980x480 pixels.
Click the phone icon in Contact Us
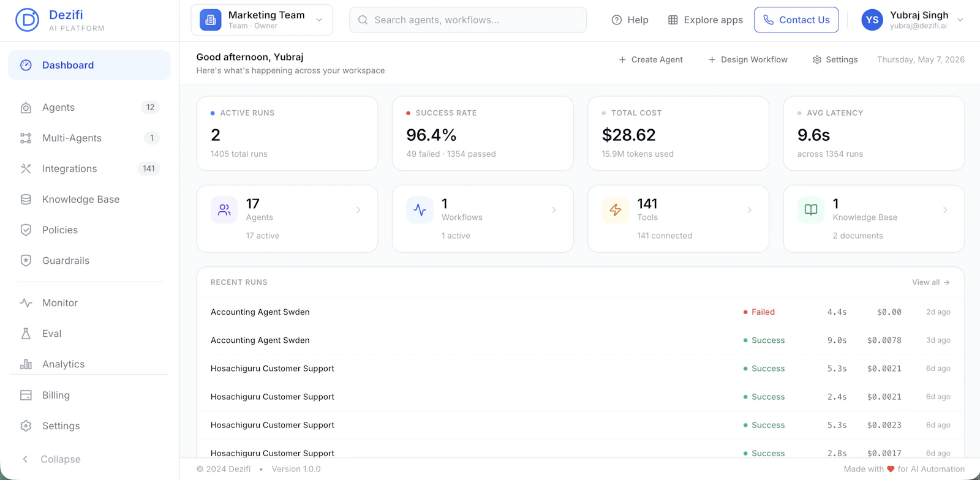pyautogui.click(x=769, y=20)
